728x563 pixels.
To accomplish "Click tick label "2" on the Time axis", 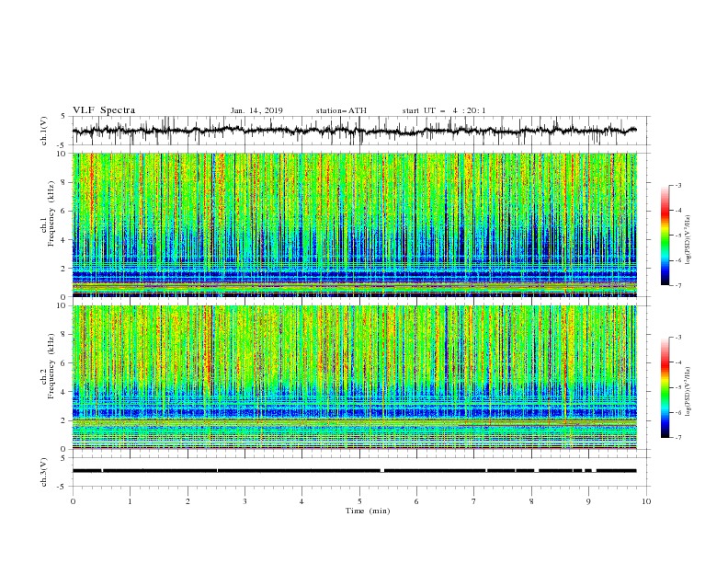I will tap(188, 501).
